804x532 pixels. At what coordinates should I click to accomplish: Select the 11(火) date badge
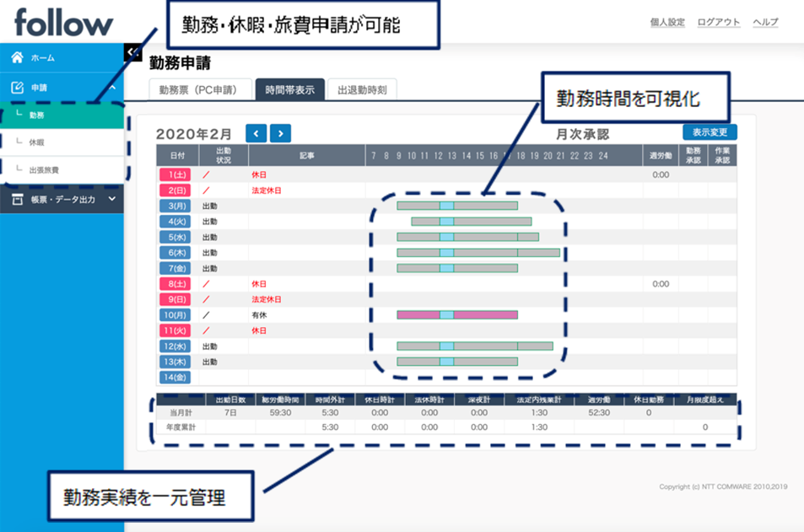[x=175, y=330]
